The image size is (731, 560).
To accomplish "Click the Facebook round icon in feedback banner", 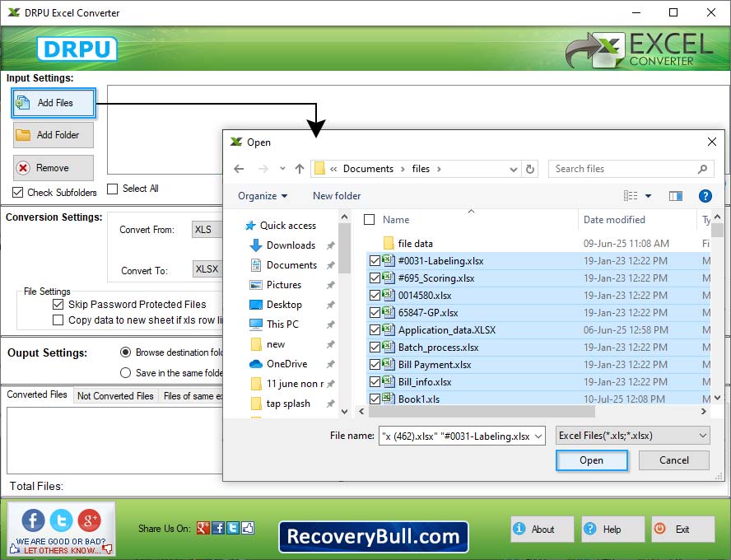I will click(x=33, y=520).
